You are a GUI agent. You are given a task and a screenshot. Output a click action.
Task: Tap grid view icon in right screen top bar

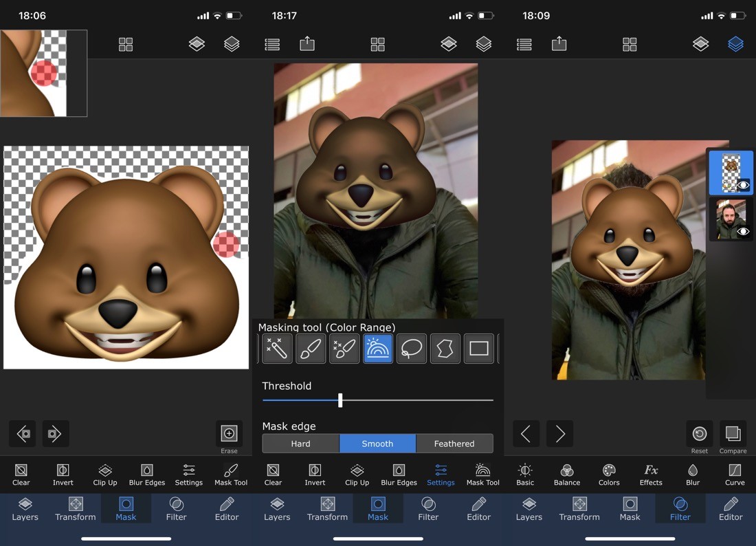coord(630,45)
